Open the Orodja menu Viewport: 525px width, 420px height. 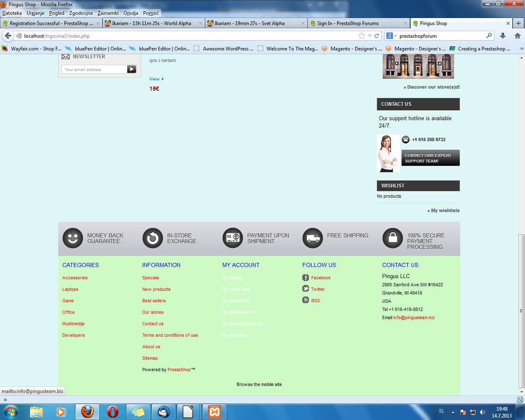131,13
